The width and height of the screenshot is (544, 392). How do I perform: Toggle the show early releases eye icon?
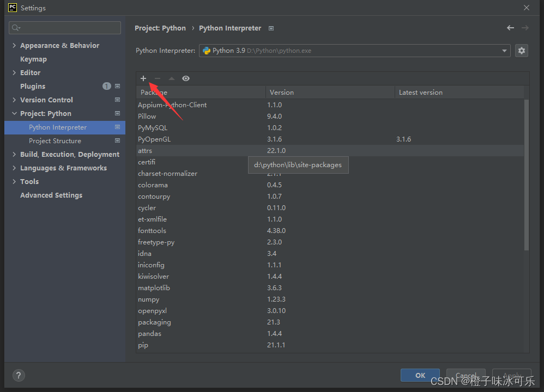tap(186, 78)
